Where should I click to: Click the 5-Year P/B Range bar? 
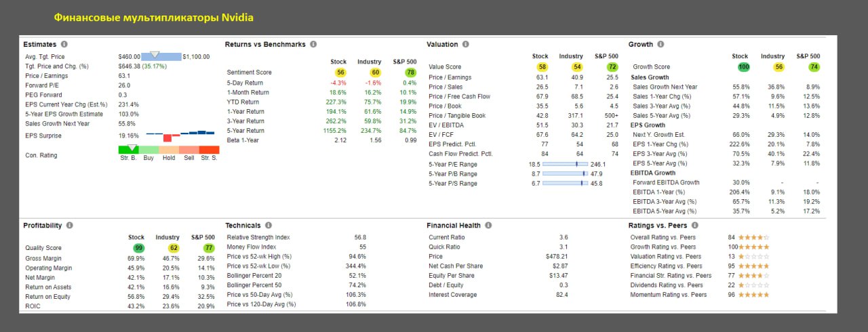(566, 173)
